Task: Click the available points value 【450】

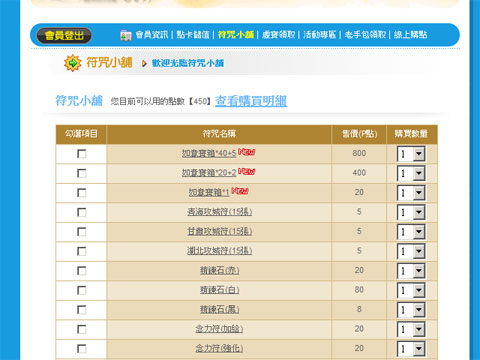Action: [x=200, y=101]
